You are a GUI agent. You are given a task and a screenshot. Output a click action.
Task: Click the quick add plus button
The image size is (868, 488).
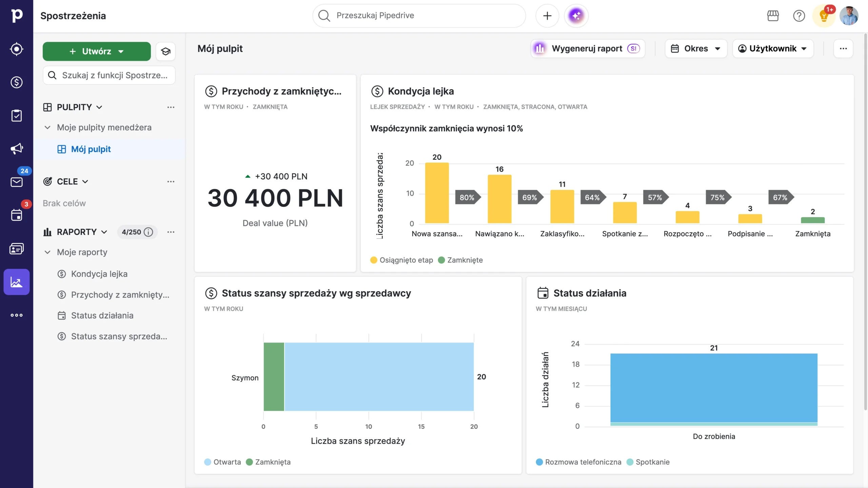tap(547, 16)
